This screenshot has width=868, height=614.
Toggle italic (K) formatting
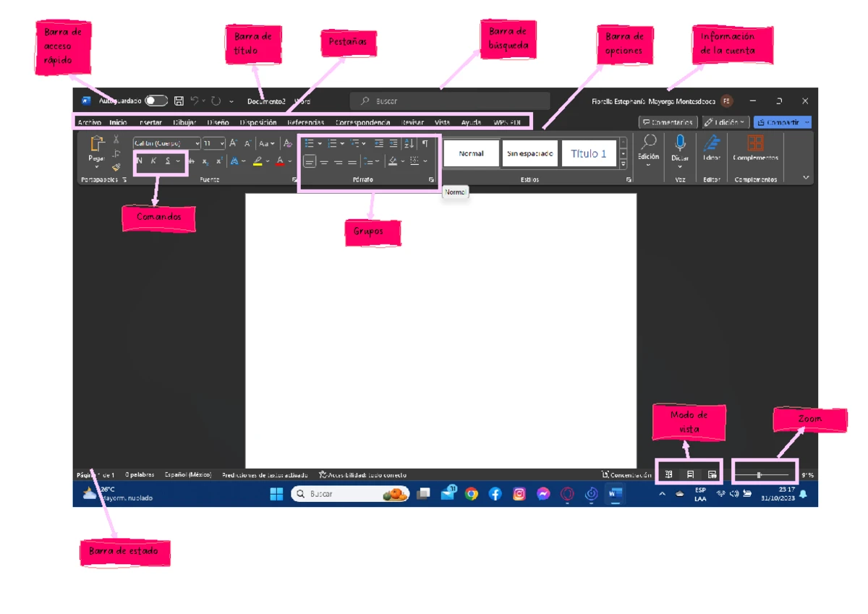(153, 161)
